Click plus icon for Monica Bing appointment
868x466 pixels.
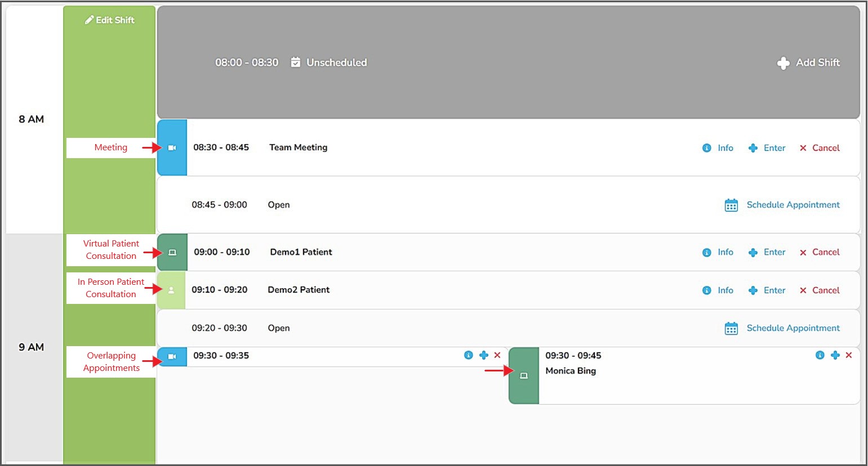(835, 355)
